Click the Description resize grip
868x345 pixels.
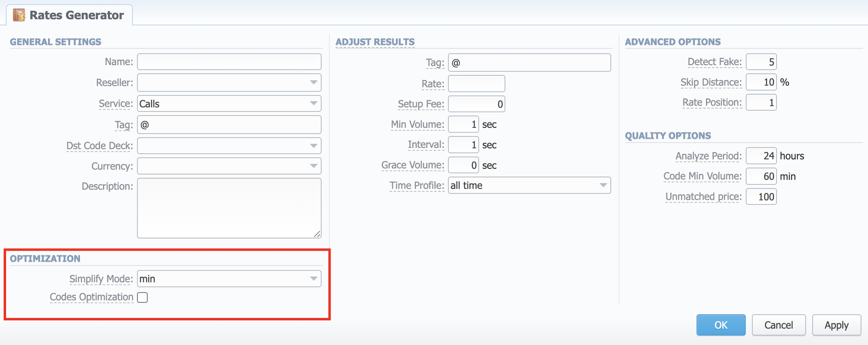tap(317, 234)
